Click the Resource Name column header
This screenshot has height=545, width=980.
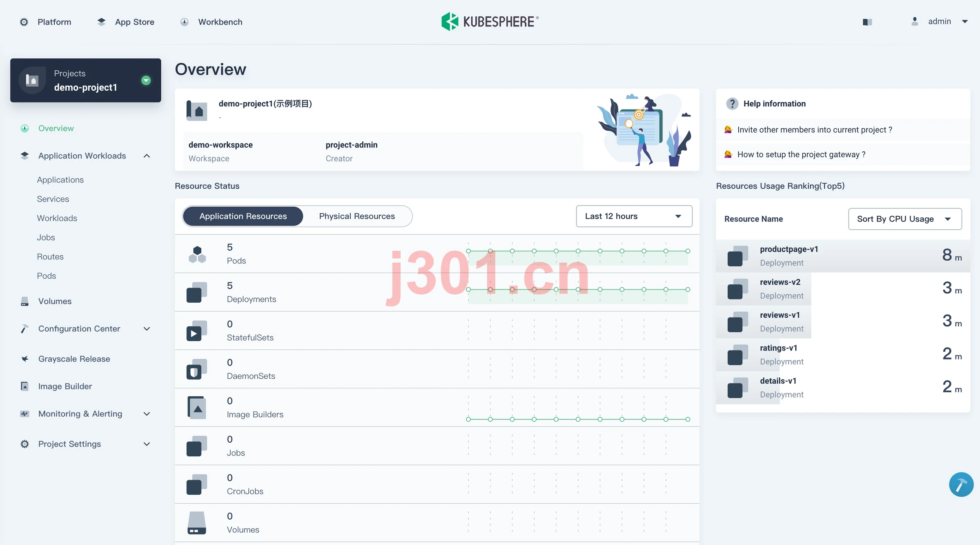pos(753,219)
